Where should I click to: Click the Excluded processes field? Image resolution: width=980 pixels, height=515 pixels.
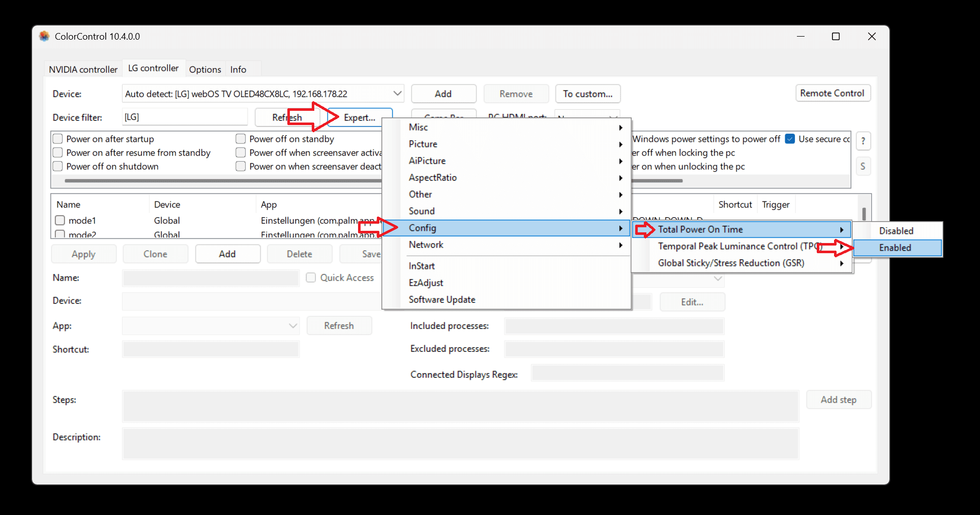(x=614, y=349)
